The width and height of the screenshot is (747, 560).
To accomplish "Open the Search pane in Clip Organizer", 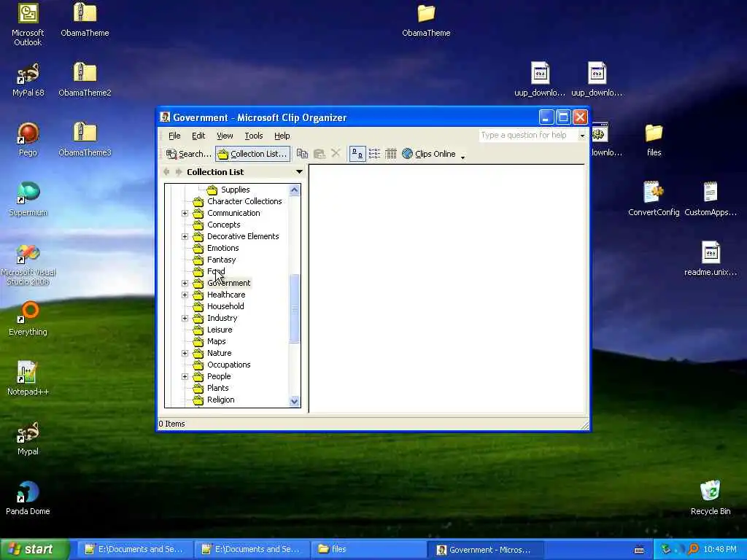I will point(189,154).
